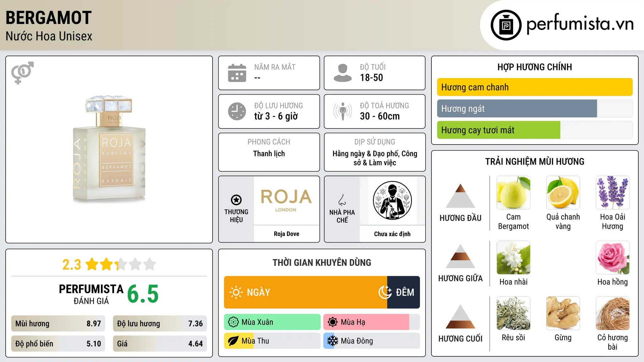Click the yellow Hương cam chanh bar
This screenshot has height=362, width=644.
coord(535,87)
